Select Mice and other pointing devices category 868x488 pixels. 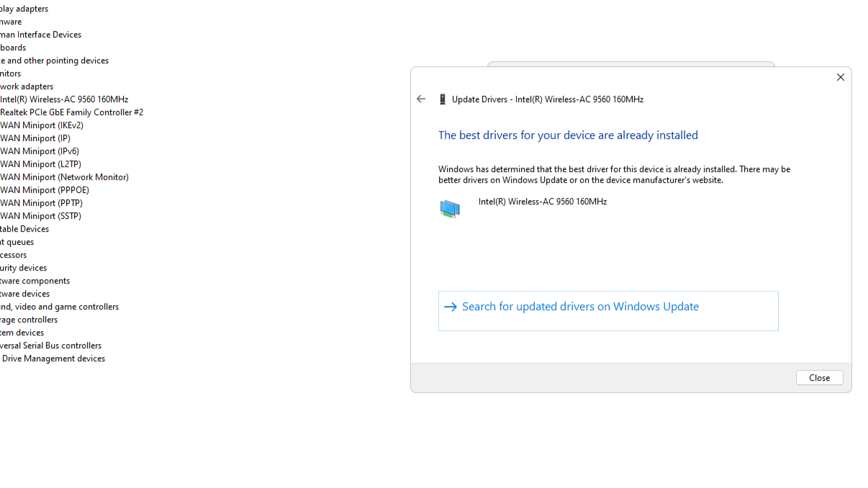click(x=54, y=60)
